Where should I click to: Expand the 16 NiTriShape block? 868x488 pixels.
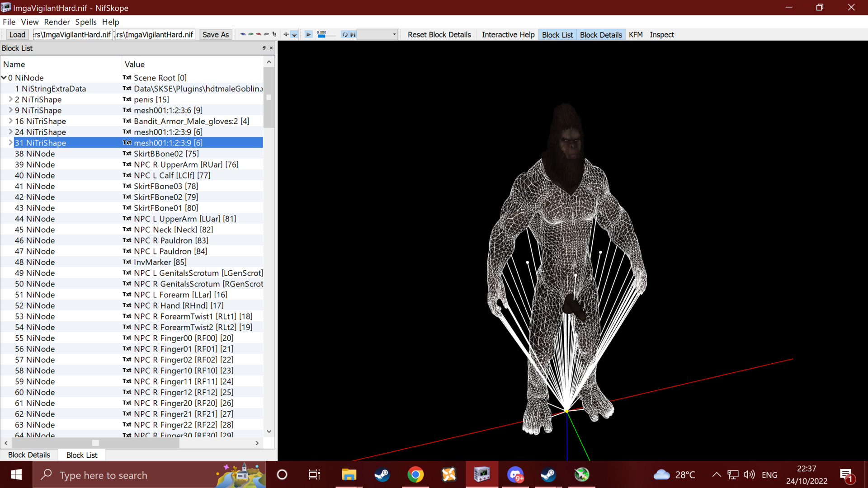click(10, 121)
